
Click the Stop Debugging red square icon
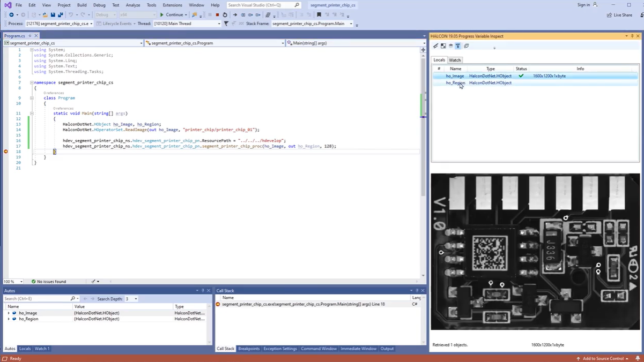click(x=217, y=15)
